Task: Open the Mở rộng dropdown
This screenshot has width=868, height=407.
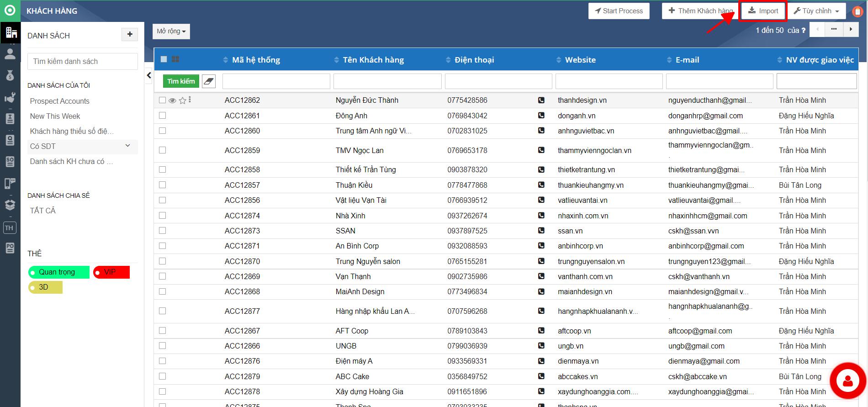Action: coord(171,32)
